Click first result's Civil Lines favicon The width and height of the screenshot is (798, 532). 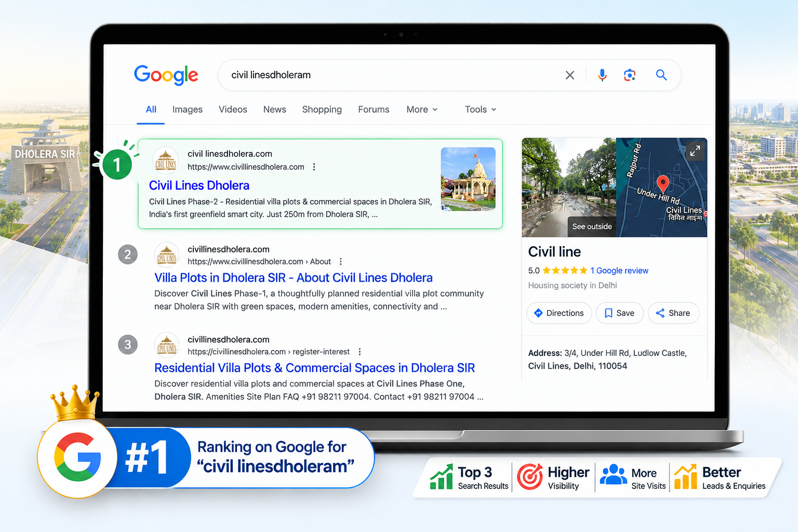click(x=166, y=160)
